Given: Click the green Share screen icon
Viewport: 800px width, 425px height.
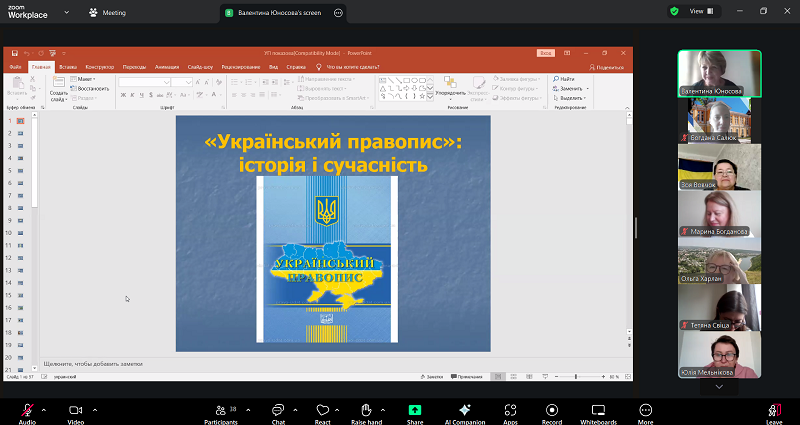Looking at the screenshot, I should coord(415,410).
